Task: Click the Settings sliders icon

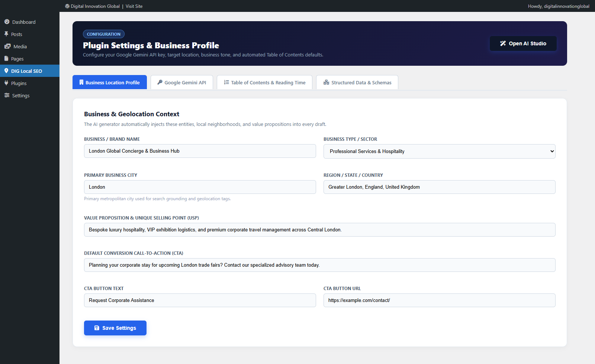Action: [7, 95]
